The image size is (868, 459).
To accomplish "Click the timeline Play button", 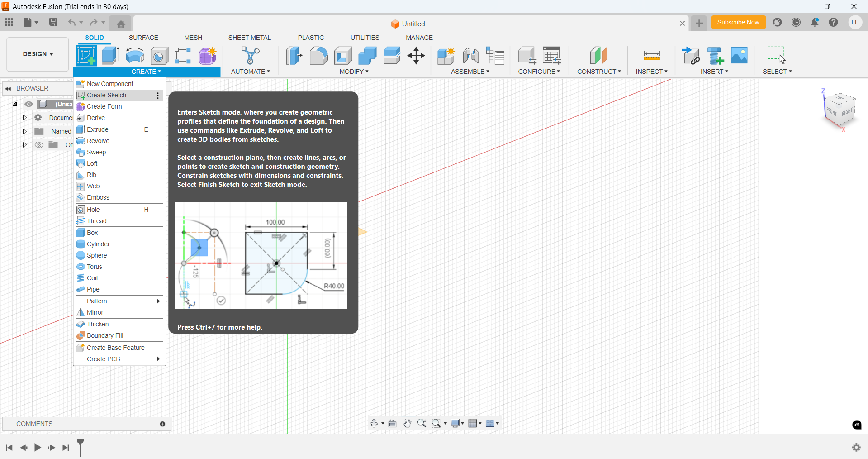I will click(38, 448).
